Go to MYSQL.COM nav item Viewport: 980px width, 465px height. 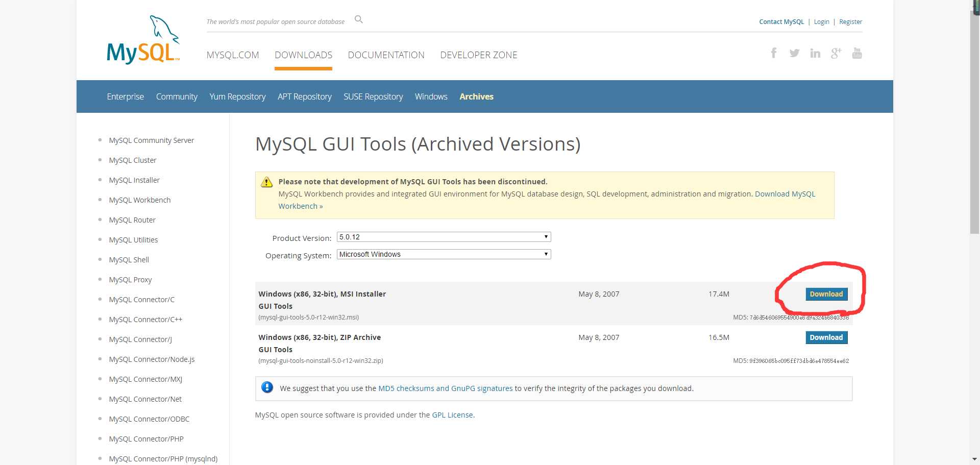point(233,55)
